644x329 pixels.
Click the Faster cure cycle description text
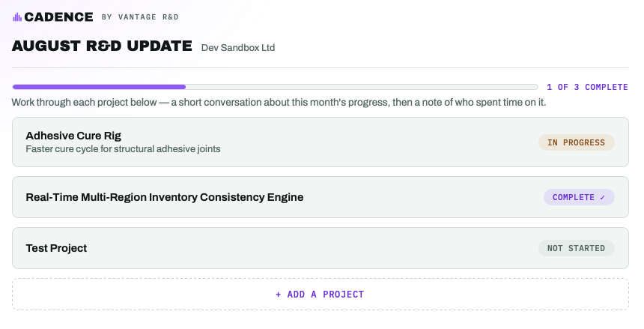pos(124,149)
